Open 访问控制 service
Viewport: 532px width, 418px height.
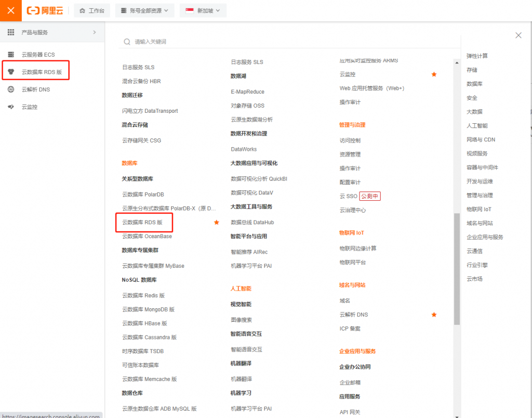pos(350,140)
